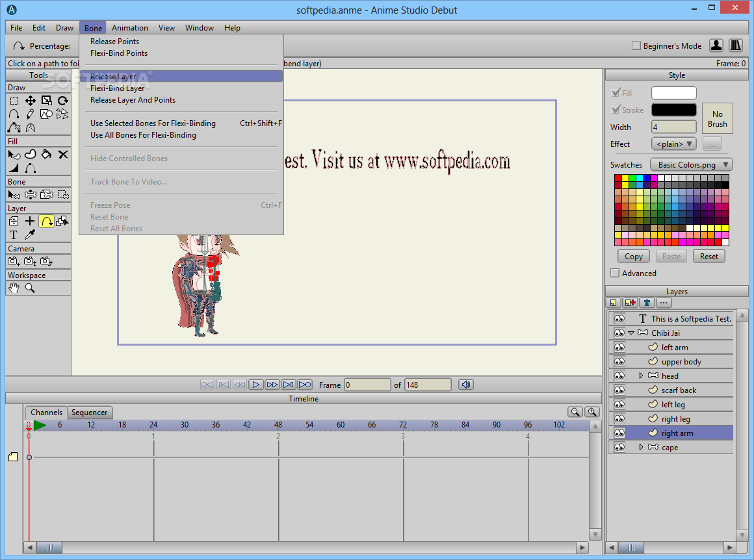
Task: Select the Select Bone tool
Action: (x=14, y=195)
